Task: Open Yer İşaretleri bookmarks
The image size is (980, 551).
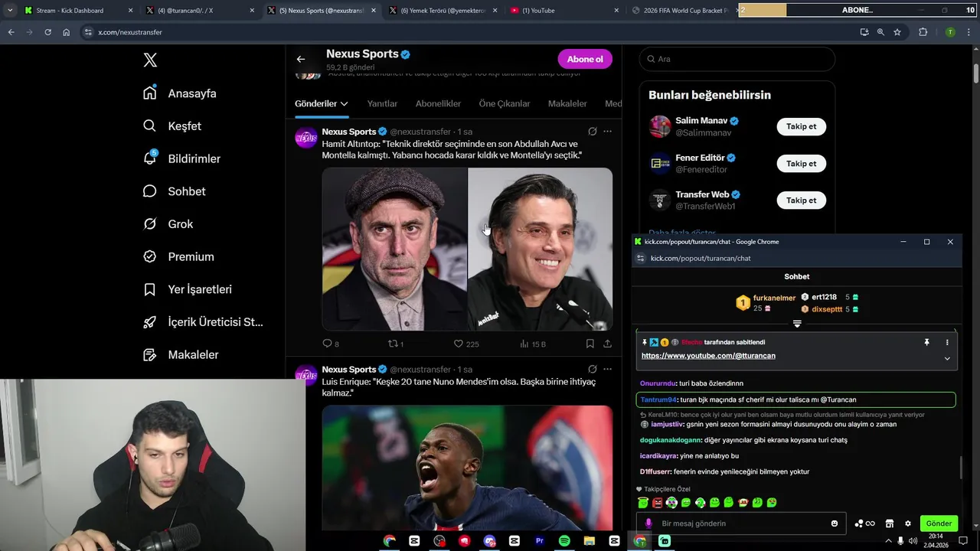Action: pyautogui.click(x=187, y=289)
